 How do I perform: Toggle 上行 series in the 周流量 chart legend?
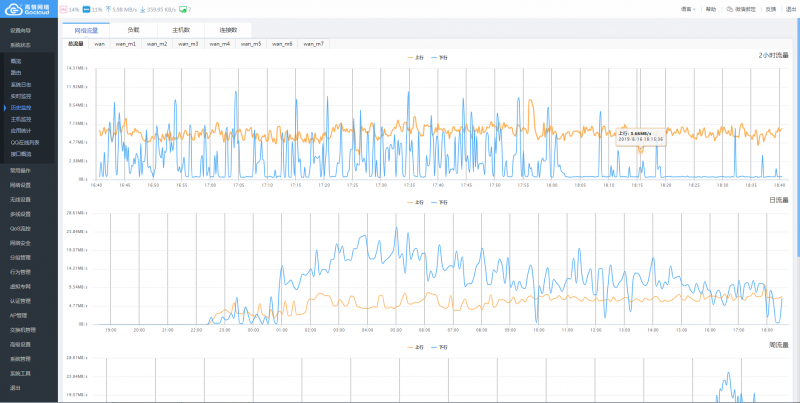pyautogui.click(x=415, y=347)
